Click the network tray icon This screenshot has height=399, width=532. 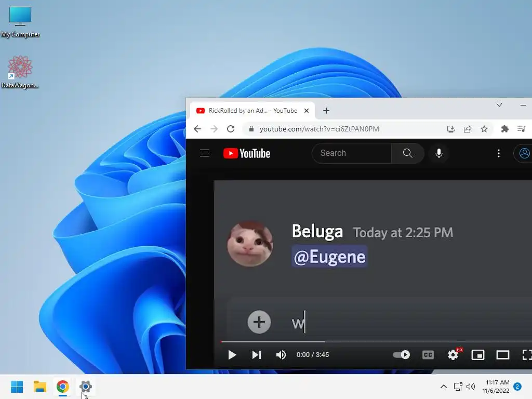[458, 387]
